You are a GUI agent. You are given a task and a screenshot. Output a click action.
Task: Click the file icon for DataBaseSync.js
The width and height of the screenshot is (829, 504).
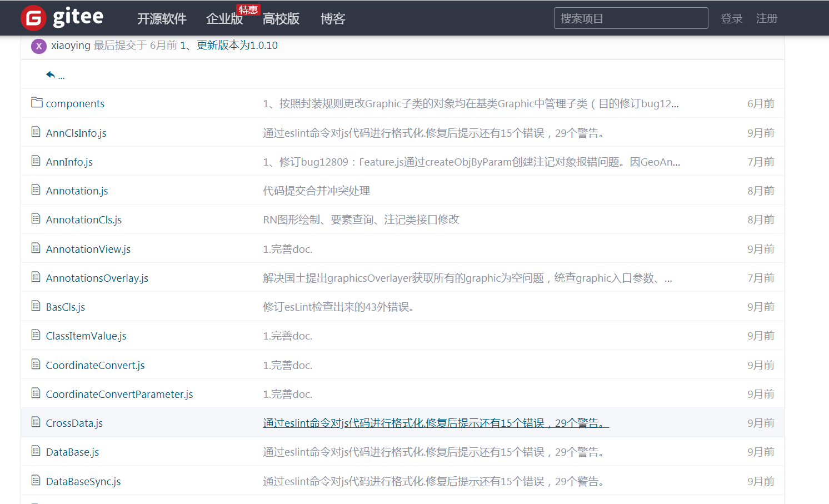click(36, 481)
